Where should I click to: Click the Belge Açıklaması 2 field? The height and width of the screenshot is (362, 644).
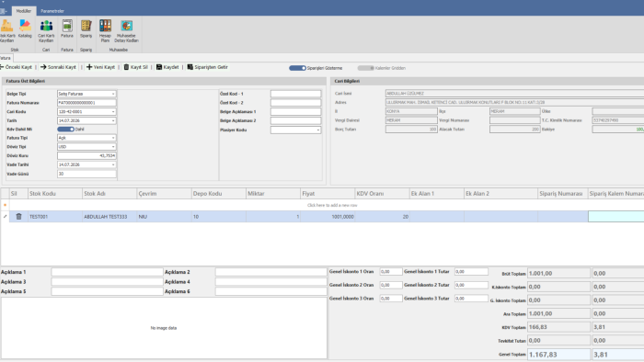point(295,120)
